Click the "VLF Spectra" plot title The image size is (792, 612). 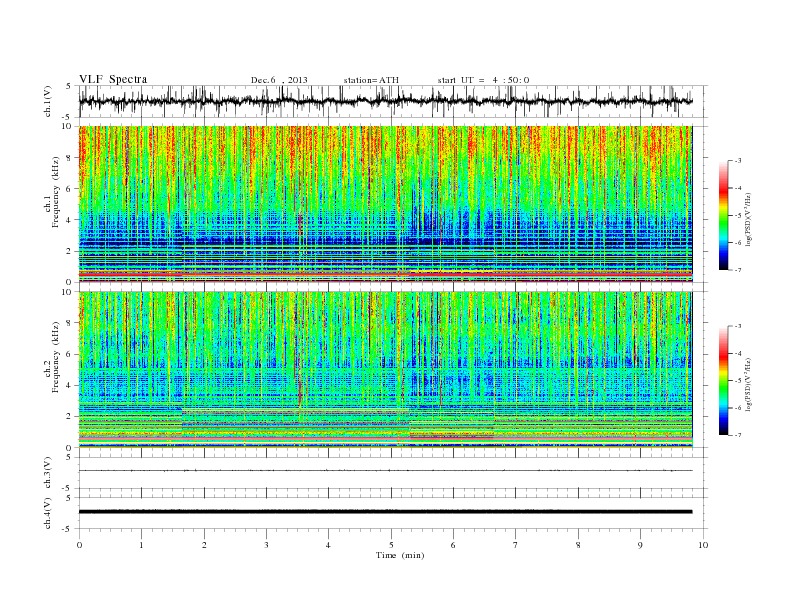pos(113,79)
